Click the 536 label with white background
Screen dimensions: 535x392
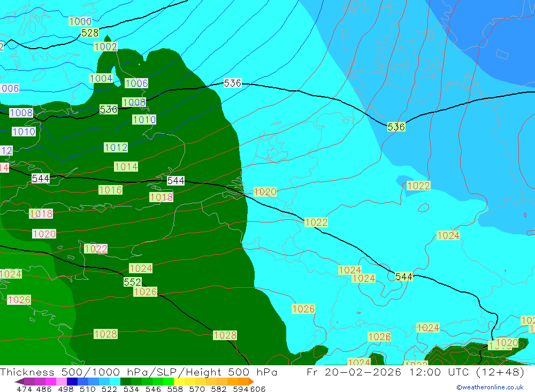[x=233, y=83]
